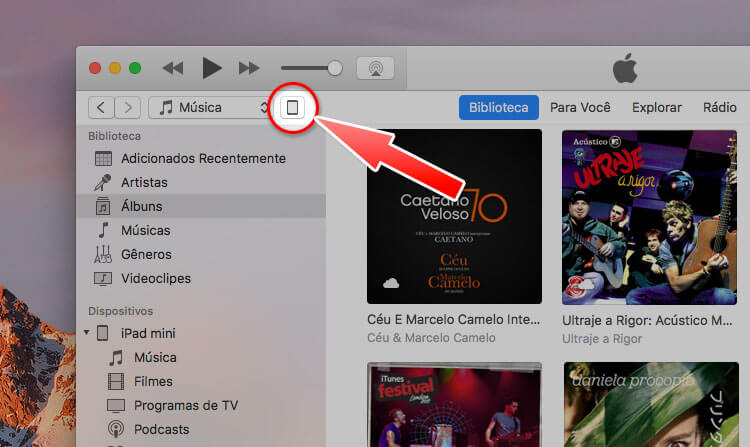Click the iPad mini device icon

pyautogui.click(x=102, y=333)
